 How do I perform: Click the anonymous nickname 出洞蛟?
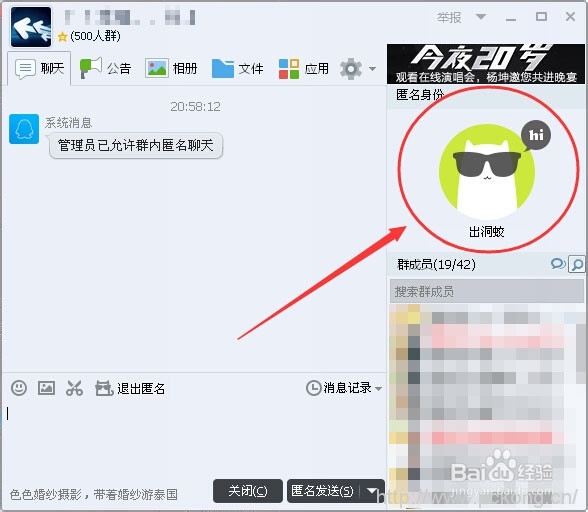click(487, 232)
